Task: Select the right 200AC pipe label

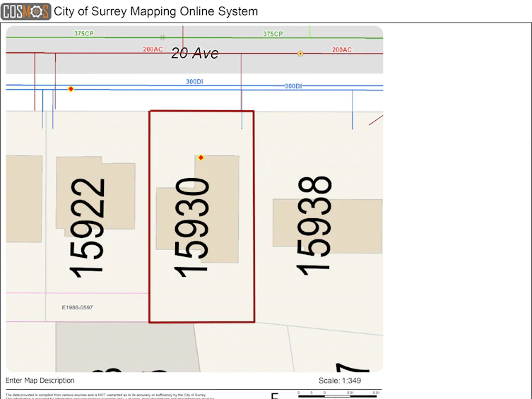Action: click(342, 50)
